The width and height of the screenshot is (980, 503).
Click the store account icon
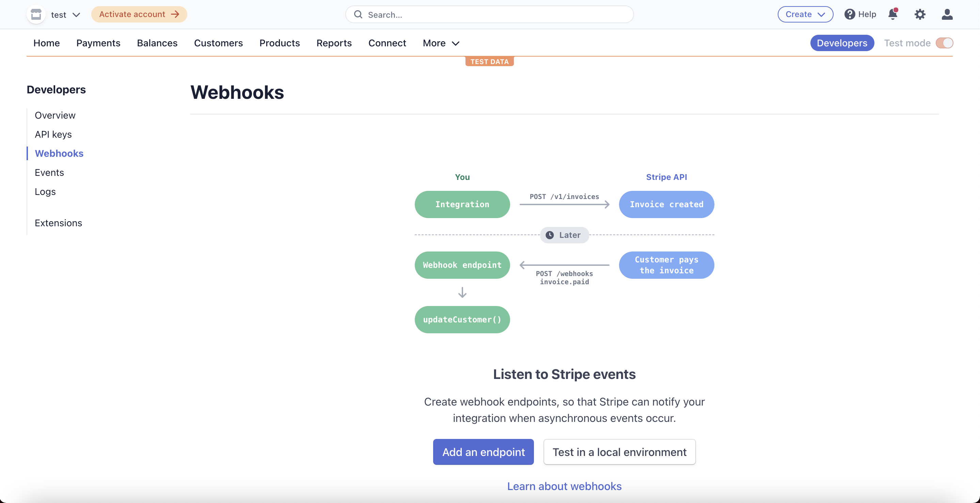pyautogui.click(x=36, y=14)
